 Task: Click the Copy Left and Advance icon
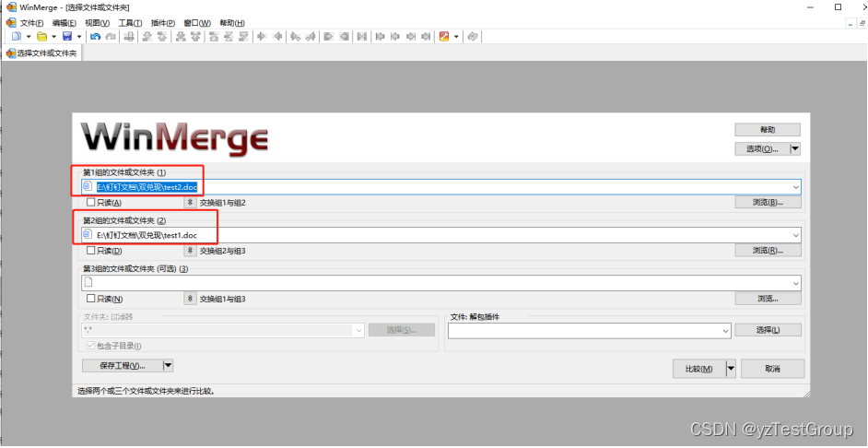click(x=311, y=37)
